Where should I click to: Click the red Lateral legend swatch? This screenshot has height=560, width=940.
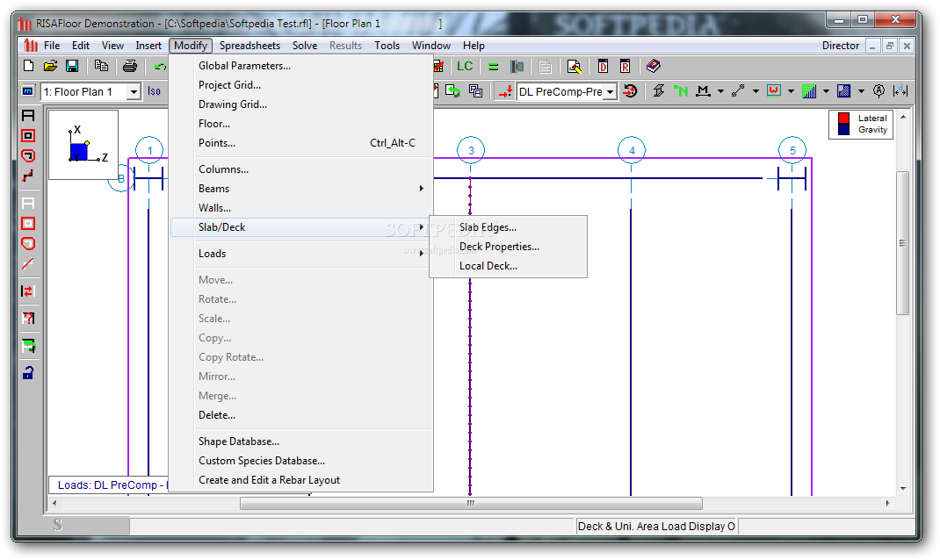click(843, 118)
